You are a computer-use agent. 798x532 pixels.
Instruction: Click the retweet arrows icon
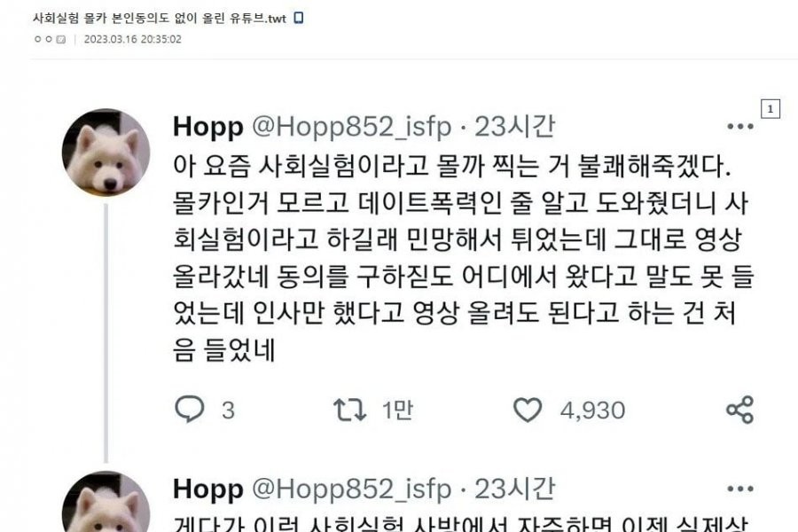click(x=349, y=410)
